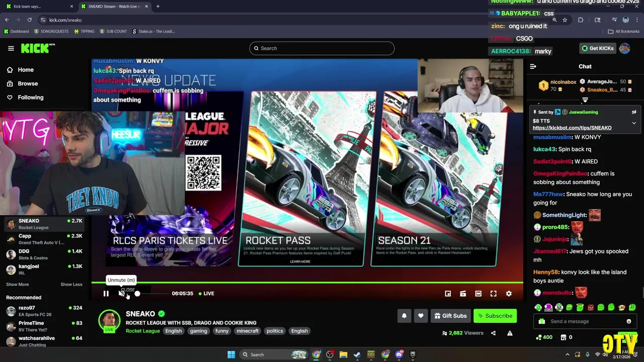Viewport: 644px width, 362px height.
Task: Click Show More in sidebar
Action: [x=18, y=285]
